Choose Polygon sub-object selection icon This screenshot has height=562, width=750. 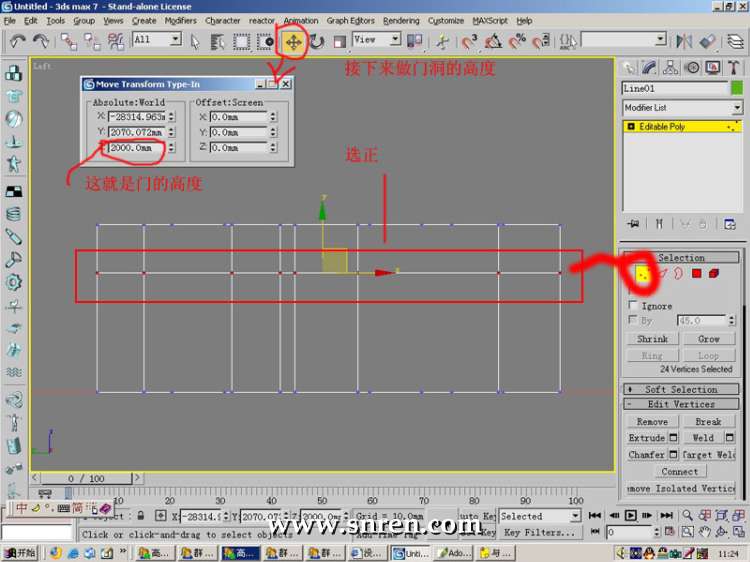pyautogui.click(x=697, y=273)
